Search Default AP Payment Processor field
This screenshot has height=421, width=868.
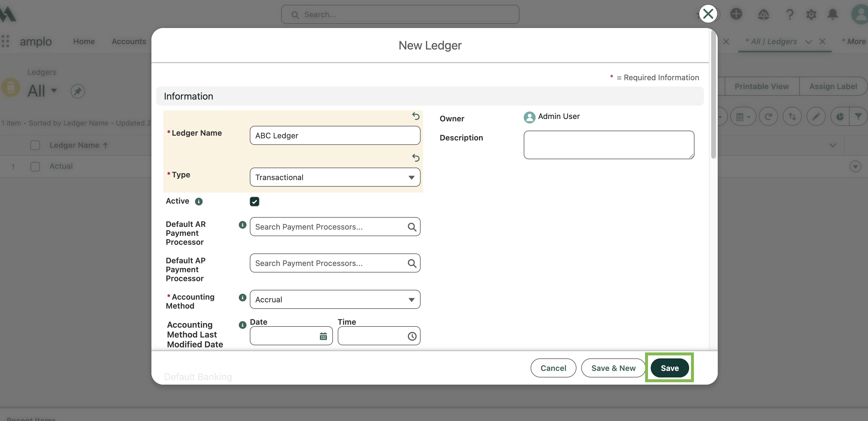pyautogui.click(x=335, y=263)
